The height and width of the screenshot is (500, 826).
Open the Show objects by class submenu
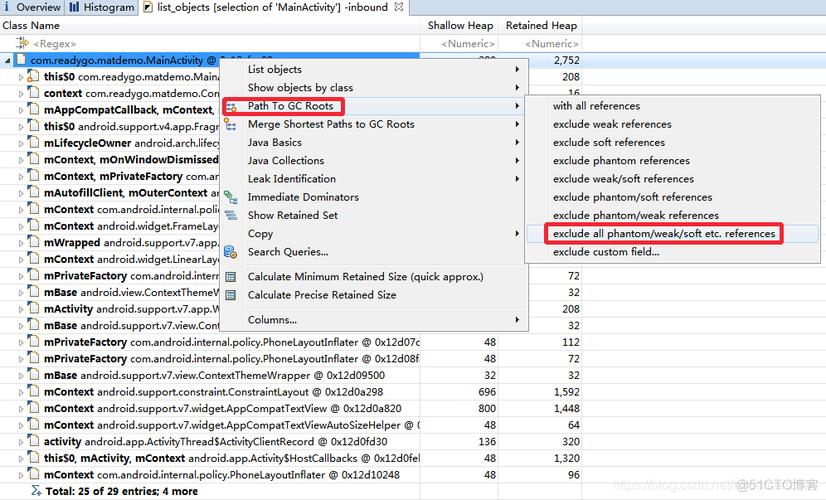coord(373,87)
